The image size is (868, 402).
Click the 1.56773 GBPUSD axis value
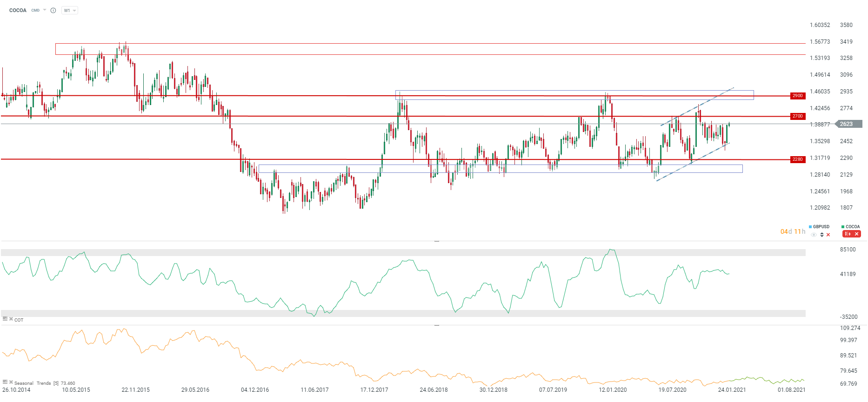pyautogui.click(x=820, y=42)
